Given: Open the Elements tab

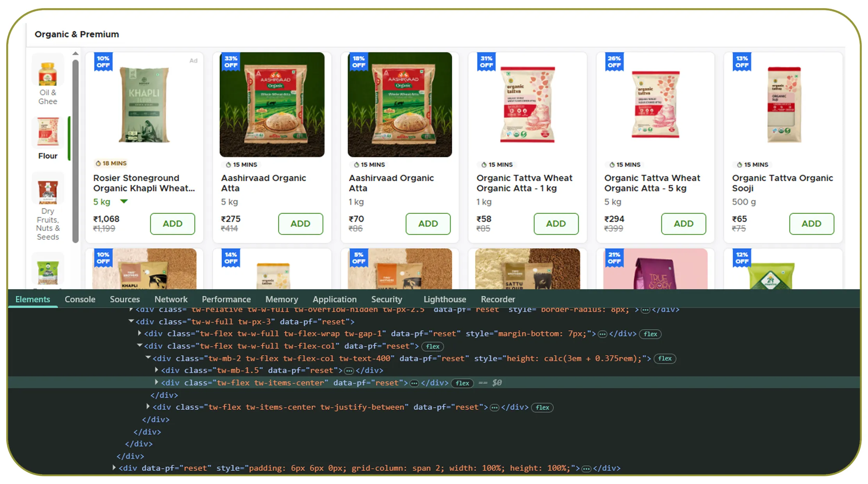Looking at the screenshot, I should coord(33,299).
